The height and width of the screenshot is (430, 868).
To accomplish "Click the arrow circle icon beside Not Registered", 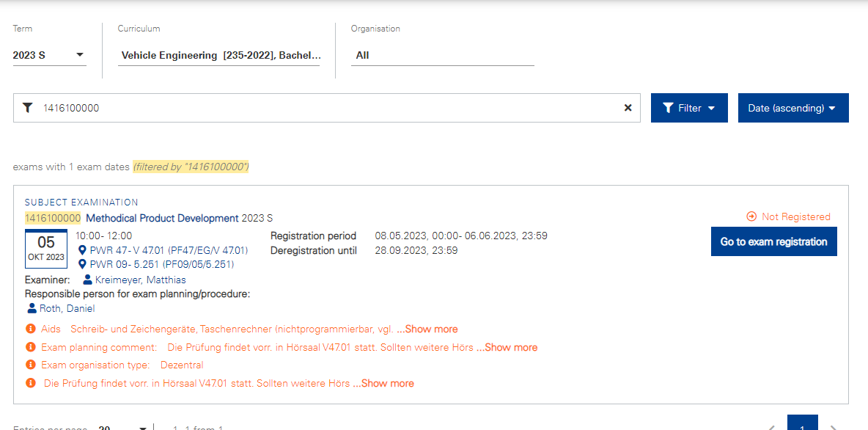I will [751, 216].
